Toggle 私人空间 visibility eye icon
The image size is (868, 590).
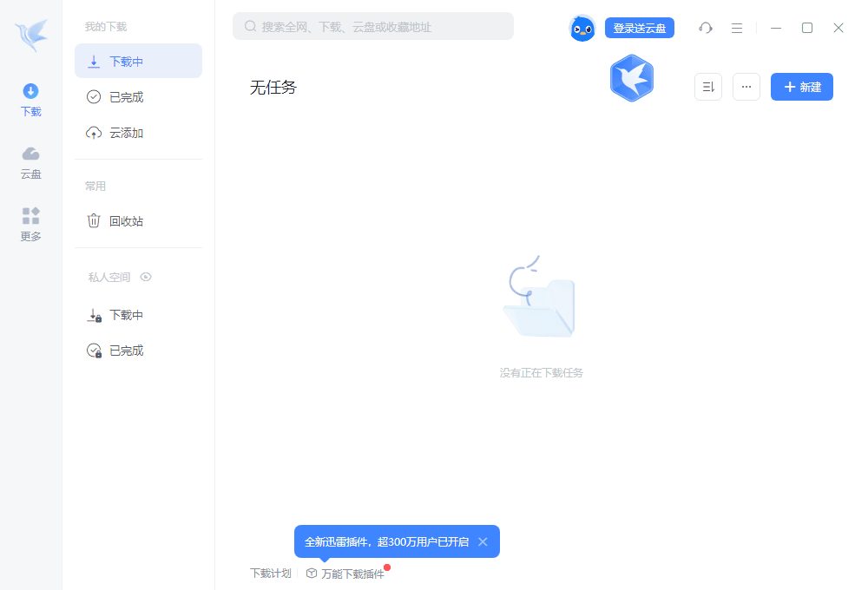coord(146,277)
